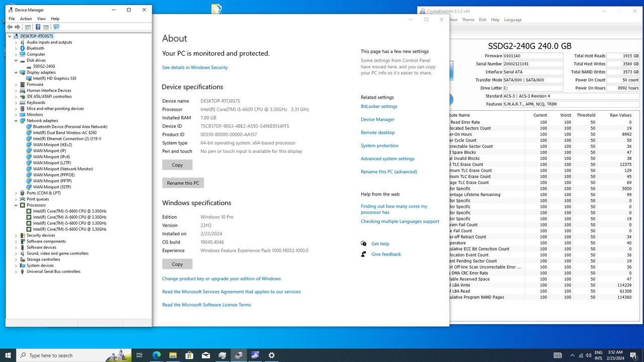Show hidden tray icons chevron
Screen dimensions: 644x362
pyautogui.click(x=572, y=355)
